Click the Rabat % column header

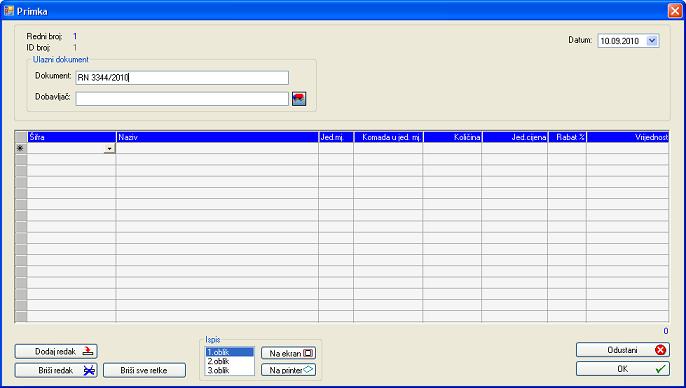(567, 137)
